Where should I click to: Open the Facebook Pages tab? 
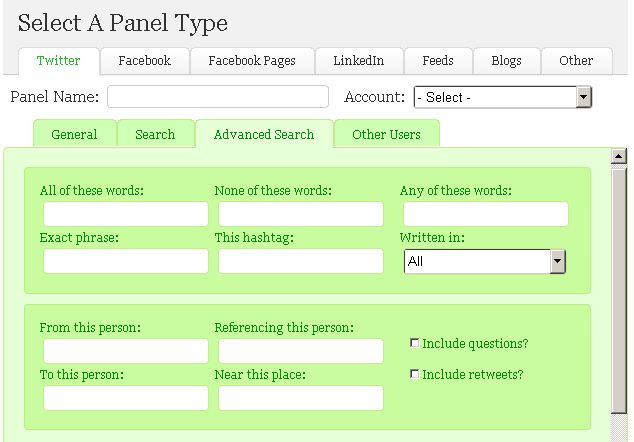(x=252, y=61)
